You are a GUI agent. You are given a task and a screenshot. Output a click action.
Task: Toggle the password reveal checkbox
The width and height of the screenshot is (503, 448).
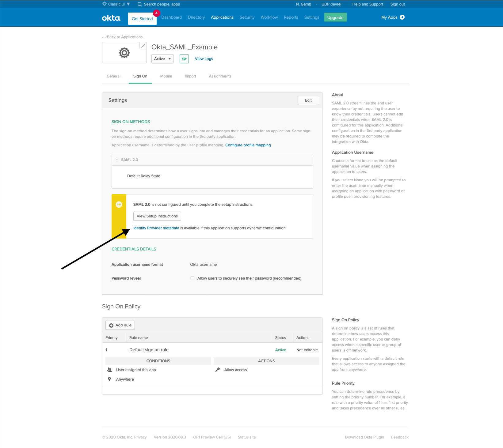pyautogui.click(x=192, y=278)
